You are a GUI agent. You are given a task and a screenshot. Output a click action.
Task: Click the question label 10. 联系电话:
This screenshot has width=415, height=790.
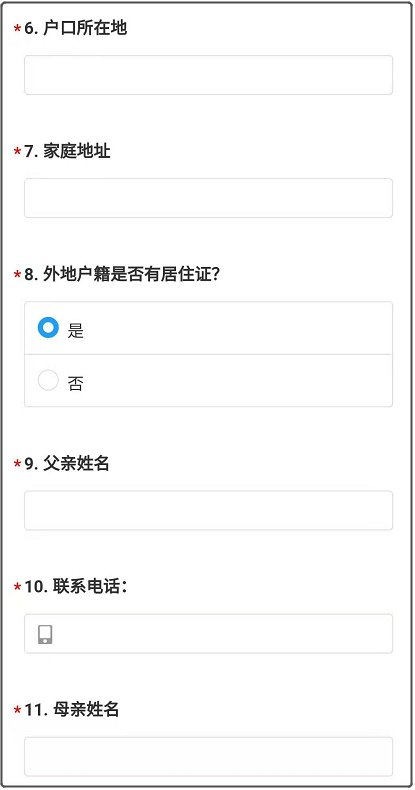point(76,586)
